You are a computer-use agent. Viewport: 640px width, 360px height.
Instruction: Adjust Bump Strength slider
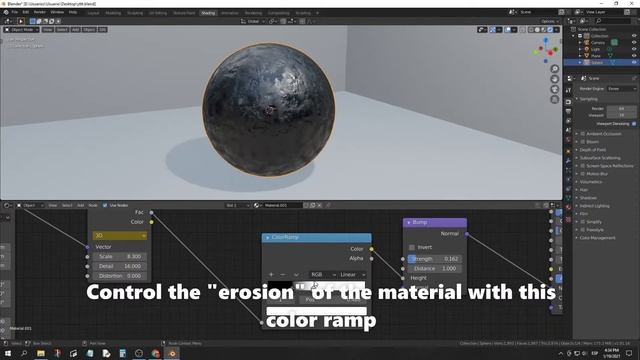(x=435, y=259)
